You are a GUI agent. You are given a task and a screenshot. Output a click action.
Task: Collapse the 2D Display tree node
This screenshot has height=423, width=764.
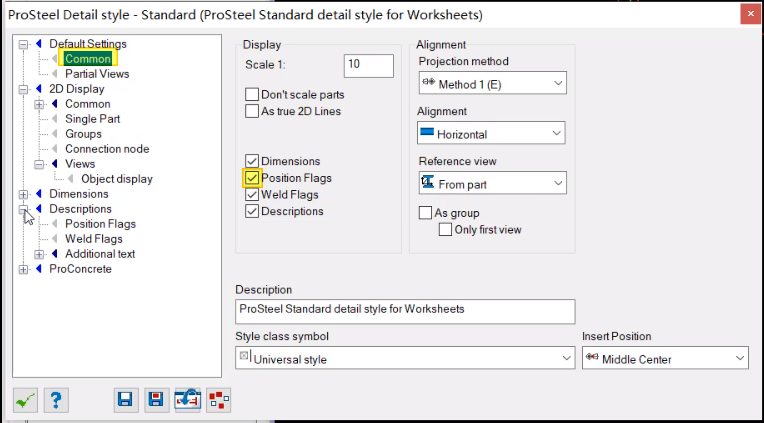(x=23, y=89)
